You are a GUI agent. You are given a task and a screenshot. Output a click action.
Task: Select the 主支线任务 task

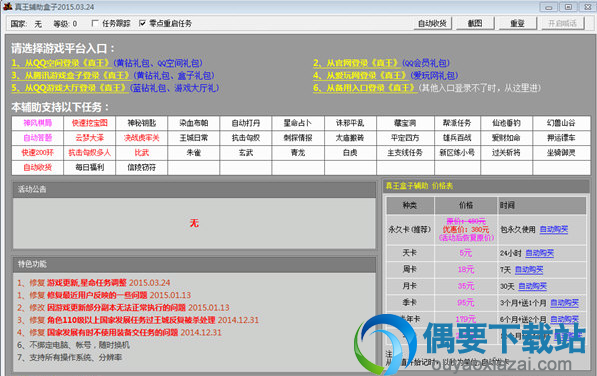[x=405, y=153]
